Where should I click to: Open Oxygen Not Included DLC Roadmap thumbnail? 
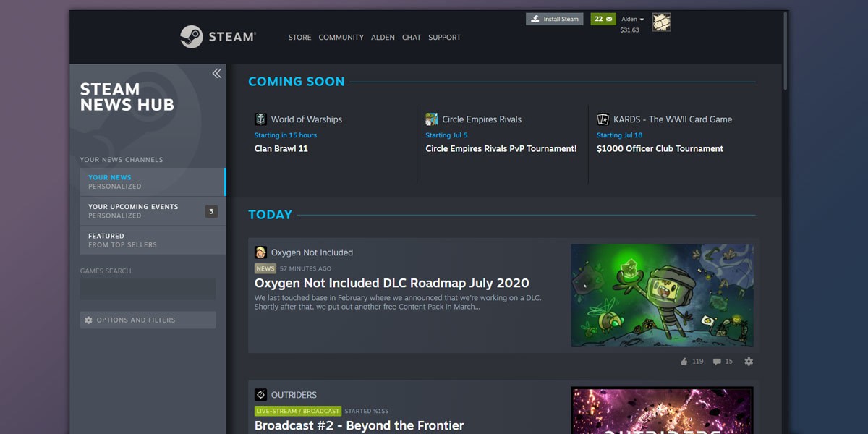(662, 295)
